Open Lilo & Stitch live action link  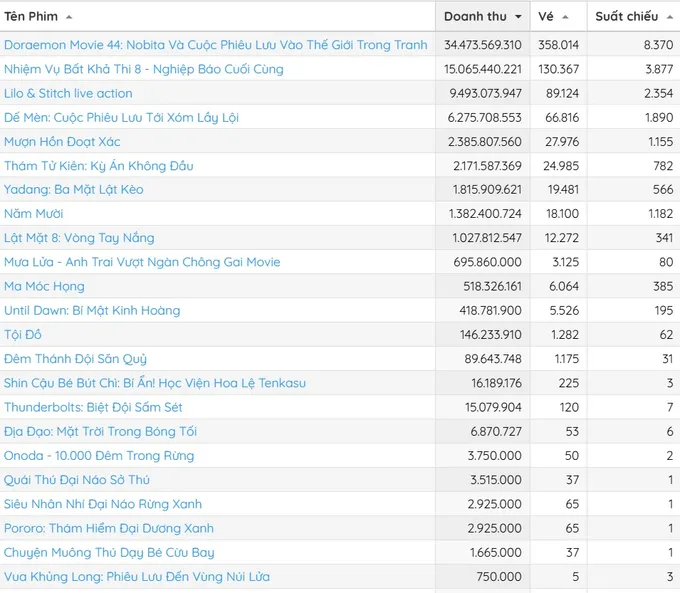(x=68, y=93)
